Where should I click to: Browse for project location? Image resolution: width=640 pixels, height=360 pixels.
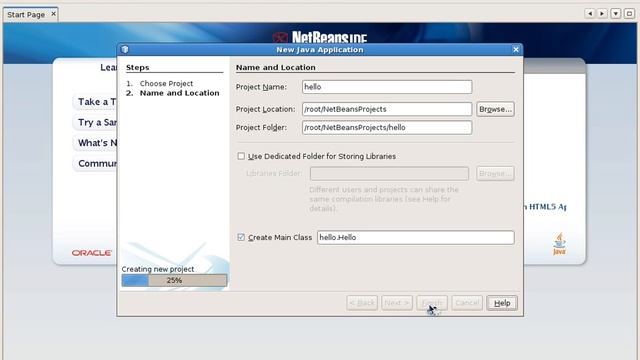tap(495, 109)
